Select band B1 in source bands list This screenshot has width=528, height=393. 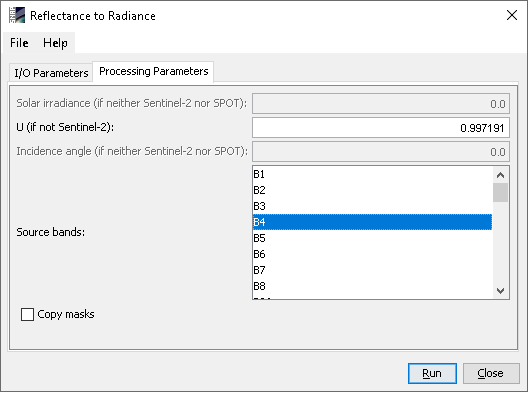[x=372, y=174]
